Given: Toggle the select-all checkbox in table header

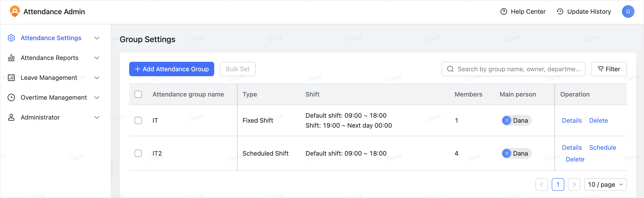Looking at the screenshot, I should point(138,94).
